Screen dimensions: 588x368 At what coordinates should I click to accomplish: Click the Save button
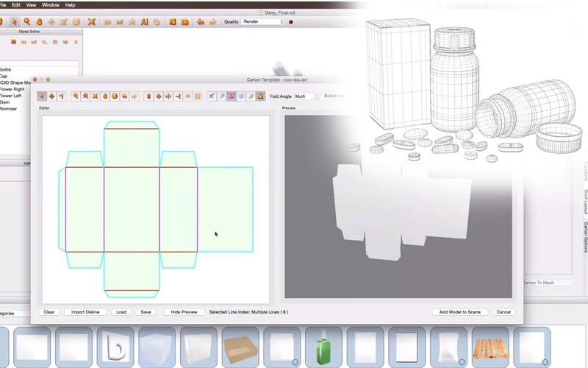pos(146,312)
